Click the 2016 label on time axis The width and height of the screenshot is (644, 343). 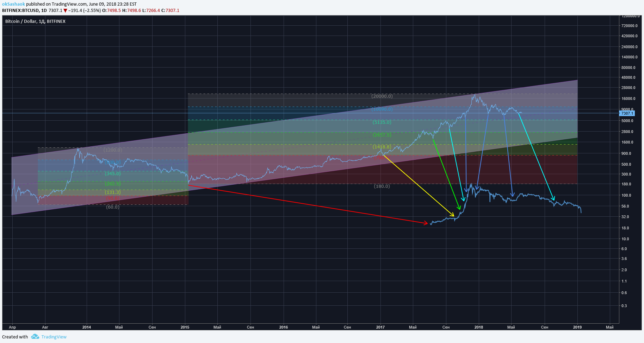284,327
